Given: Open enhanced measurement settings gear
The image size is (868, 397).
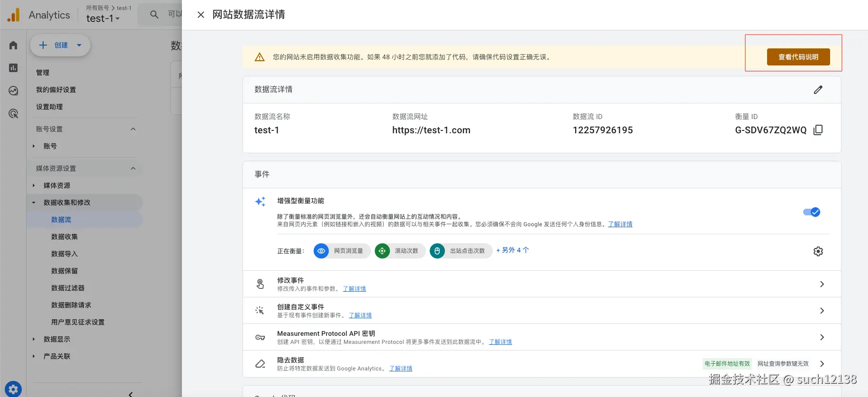Looking at the screenshot, I should (818, 251).
